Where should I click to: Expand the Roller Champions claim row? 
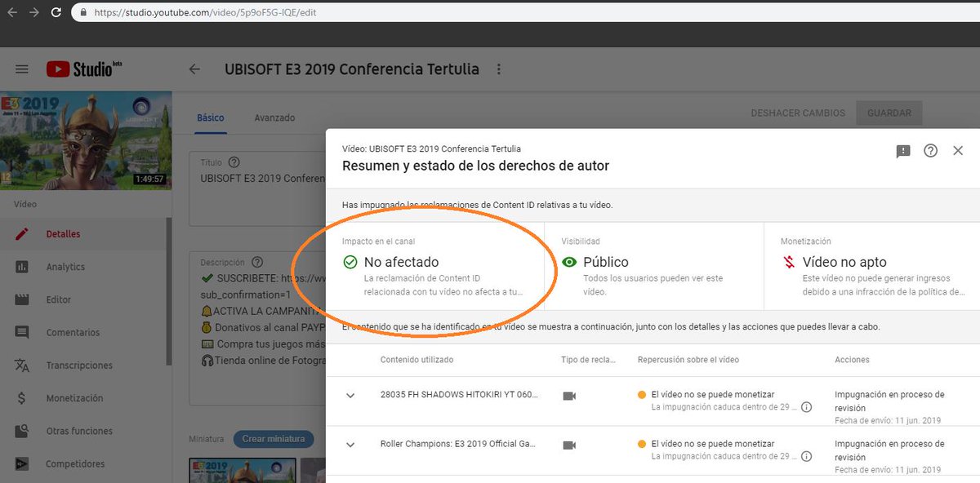pos(350,445)
